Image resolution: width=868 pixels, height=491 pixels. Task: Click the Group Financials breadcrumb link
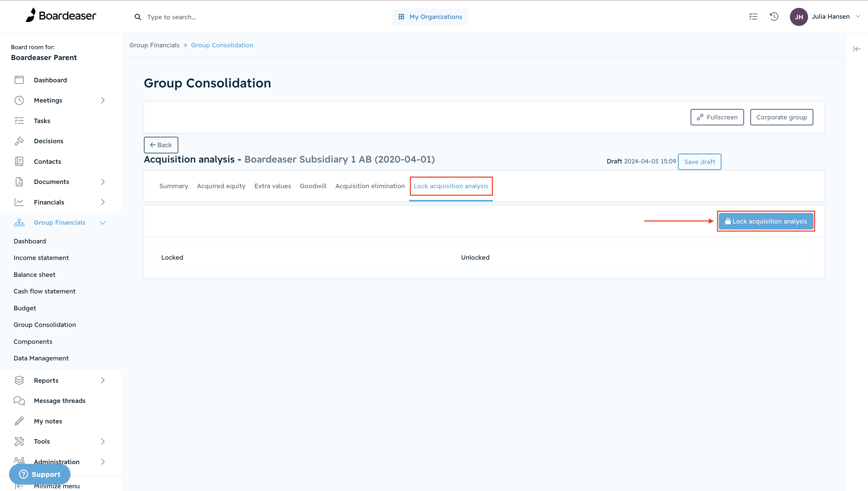coord(154,45)
